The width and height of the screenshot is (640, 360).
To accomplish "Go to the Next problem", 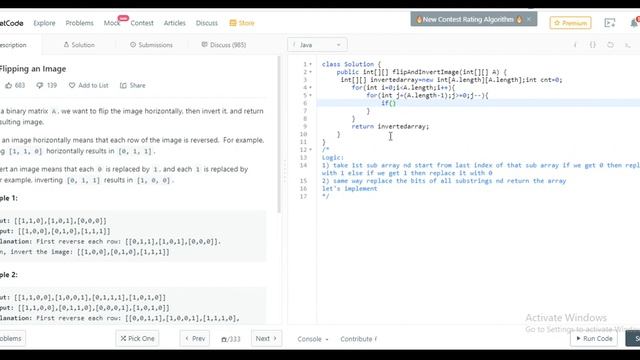I will [x=266, y=338].
